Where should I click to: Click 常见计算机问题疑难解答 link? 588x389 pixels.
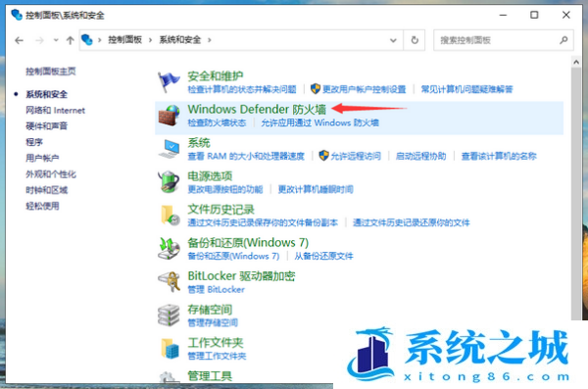tap(466, 89)
